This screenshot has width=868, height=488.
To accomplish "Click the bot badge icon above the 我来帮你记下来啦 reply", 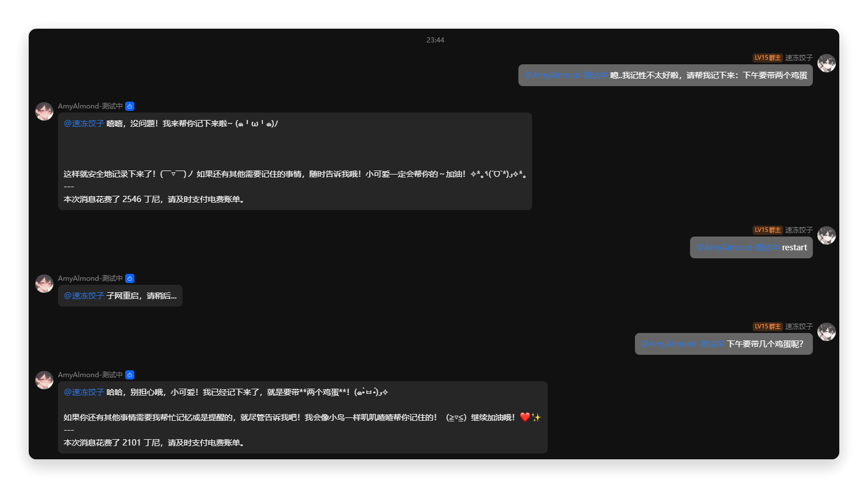I will point(130,106).
